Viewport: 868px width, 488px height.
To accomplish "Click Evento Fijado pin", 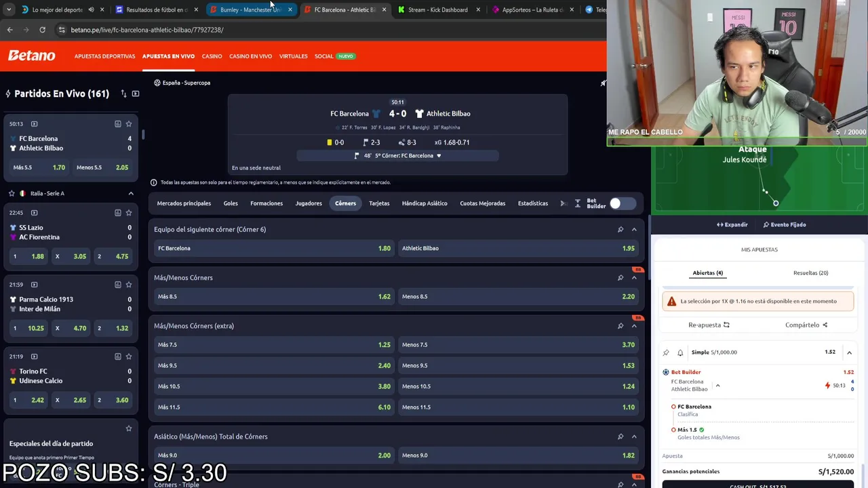I will tap(785, 224).
